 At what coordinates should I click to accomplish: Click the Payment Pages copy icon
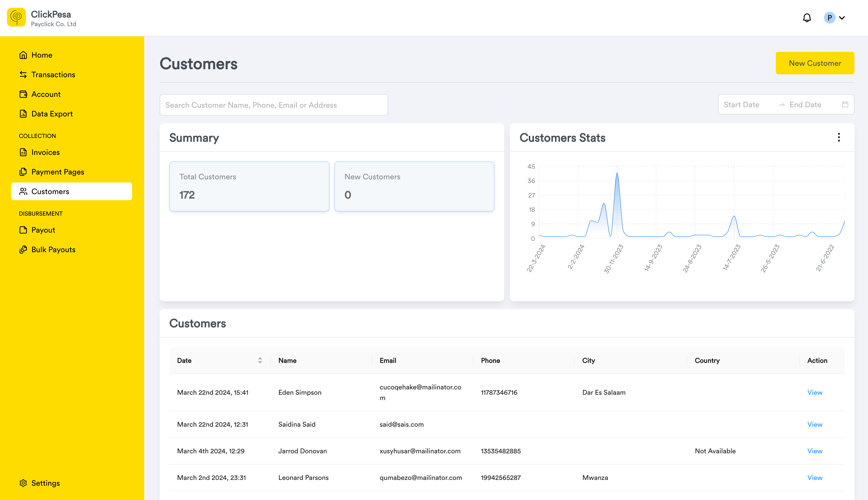[23, 172]
